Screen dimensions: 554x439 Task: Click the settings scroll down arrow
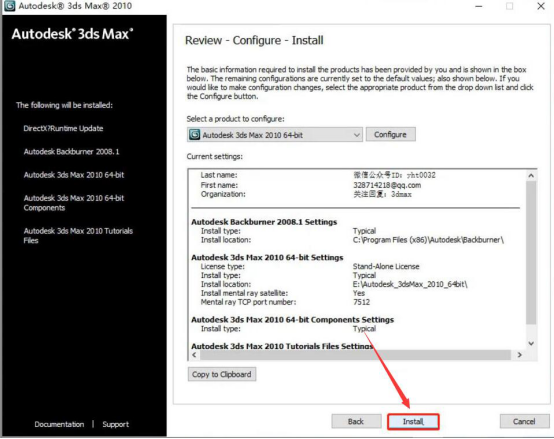[x=531, y=343]
